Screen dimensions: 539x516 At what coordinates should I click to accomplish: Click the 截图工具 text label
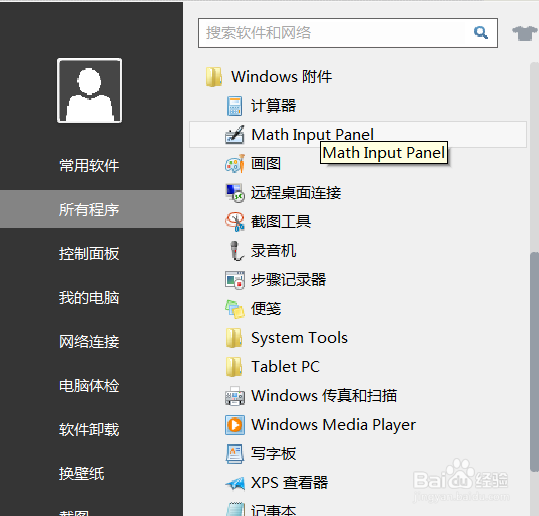point(281,222)
